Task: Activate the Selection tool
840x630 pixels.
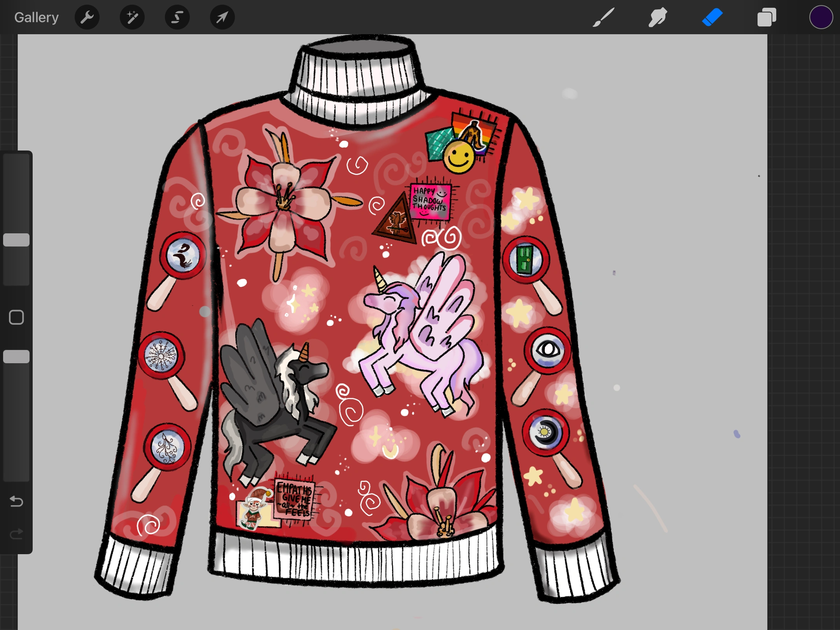Action: coord(177,17)
